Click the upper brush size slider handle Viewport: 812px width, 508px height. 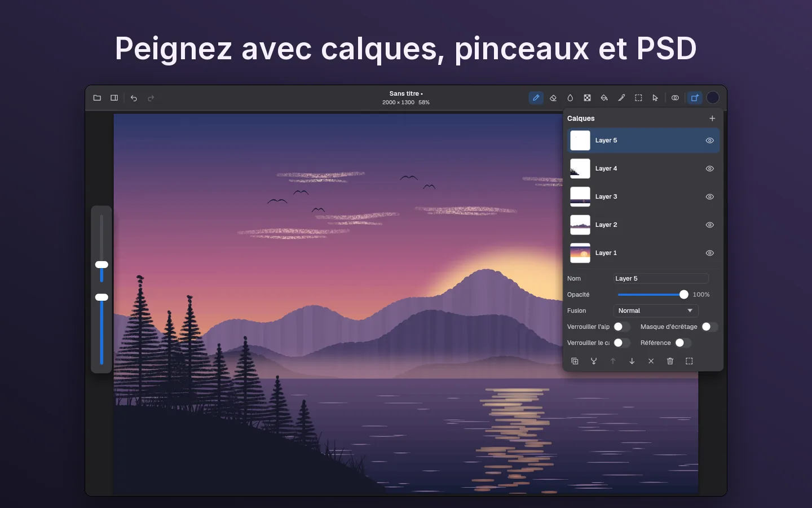[101, 265]
